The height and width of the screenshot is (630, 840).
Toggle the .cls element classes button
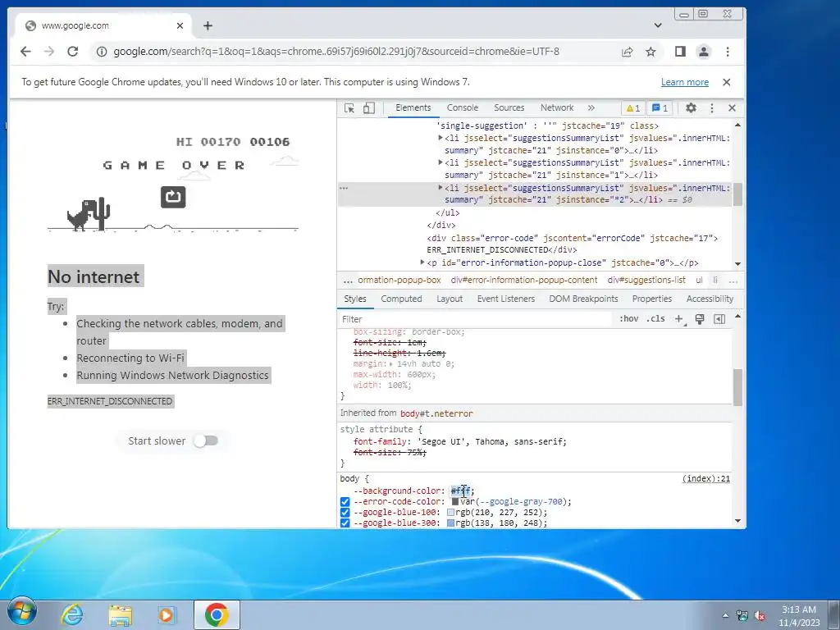point(655,319)
